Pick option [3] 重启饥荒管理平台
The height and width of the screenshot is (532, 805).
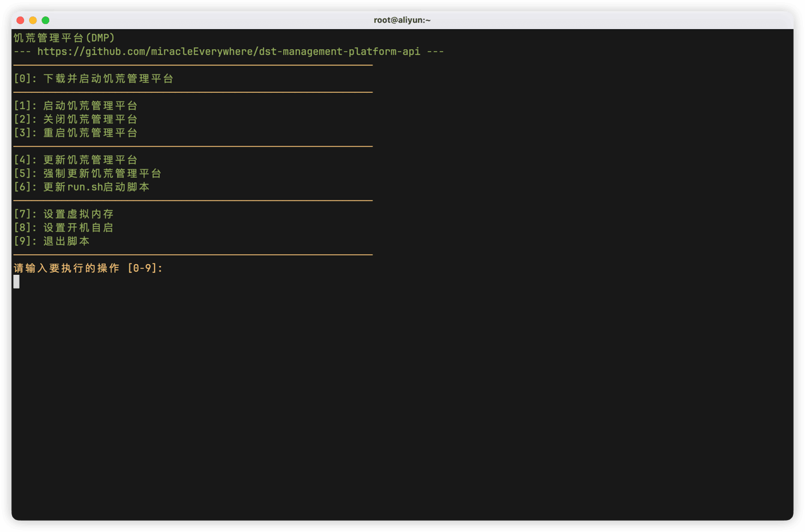tap(76, 133)
